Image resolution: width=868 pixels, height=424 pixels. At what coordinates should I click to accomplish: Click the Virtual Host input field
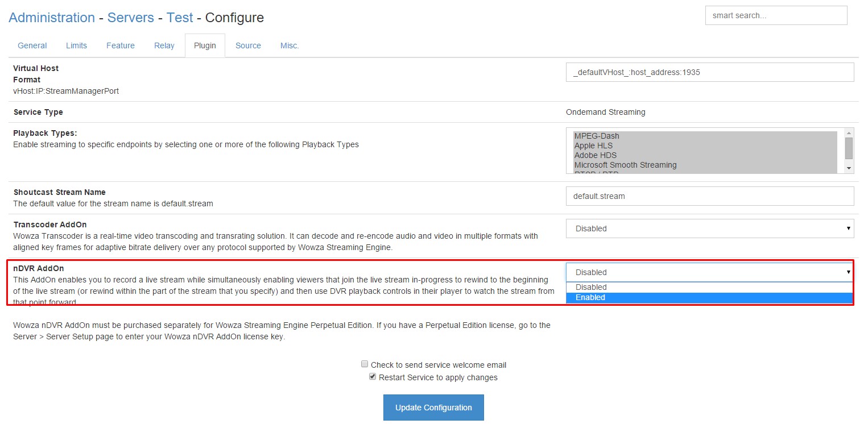pos(710,72)
